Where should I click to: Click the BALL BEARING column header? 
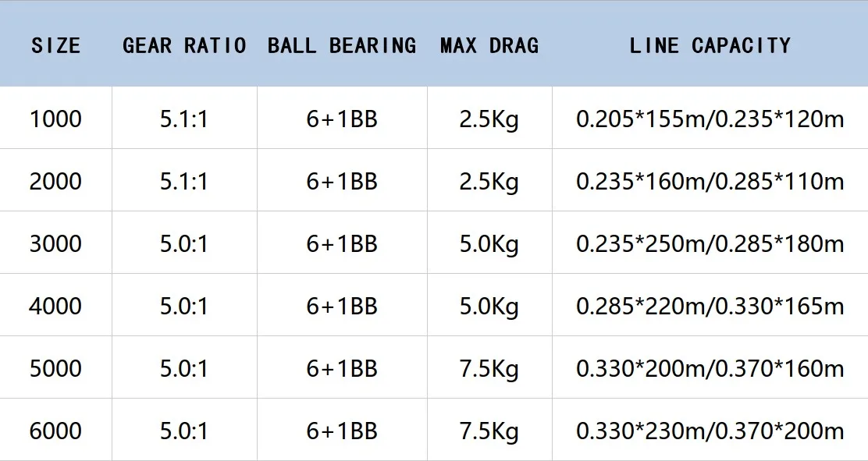click(342, 45)
